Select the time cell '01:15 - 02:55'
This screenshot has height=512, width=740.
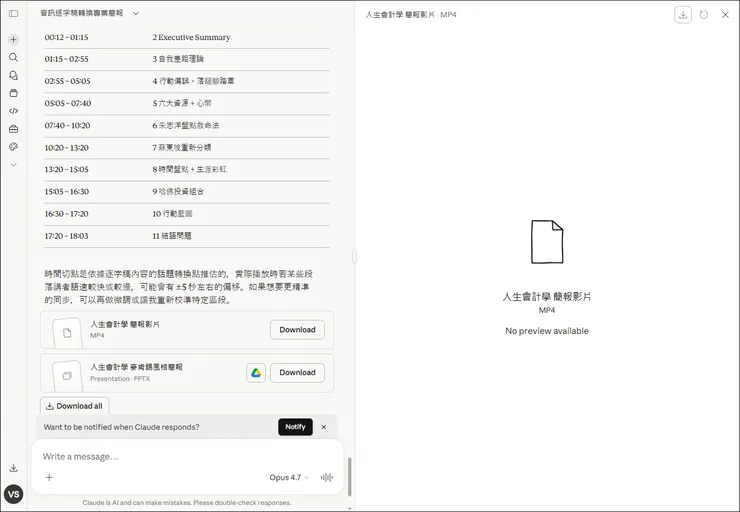tap(67, 59)
